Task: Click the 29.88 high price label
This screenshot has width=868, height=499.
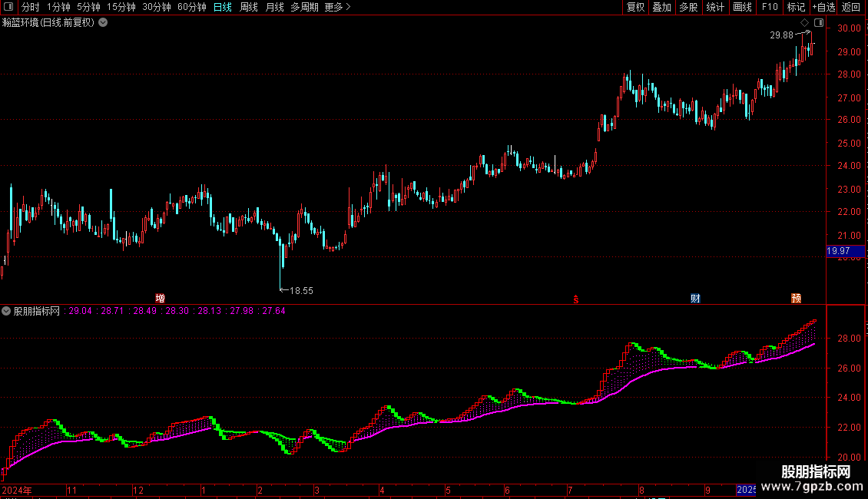Action: point(781,35)
